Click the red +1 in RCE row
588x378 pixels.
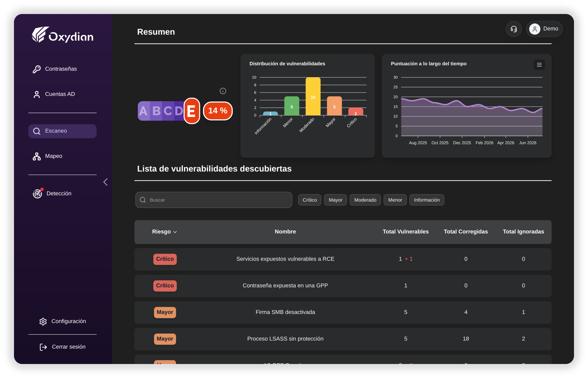pos(409,259)
